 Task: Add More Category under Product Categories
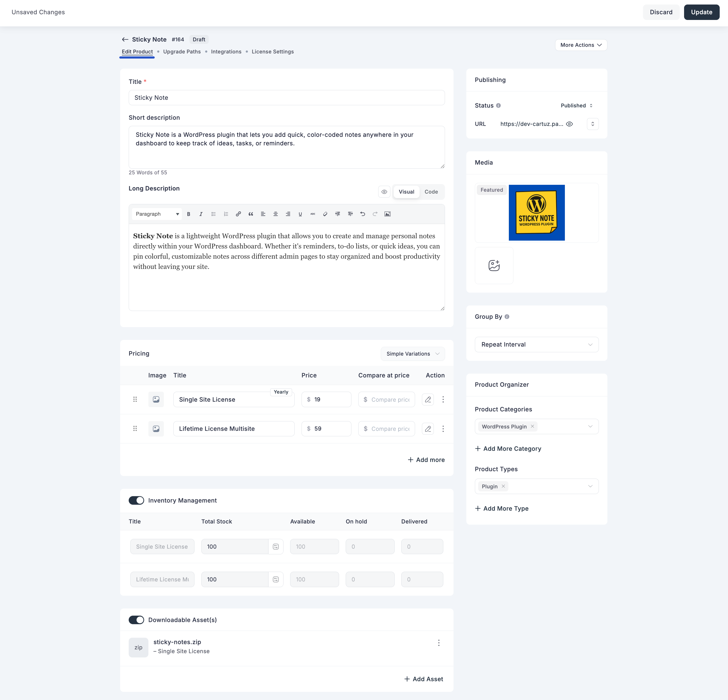[508, 448]
